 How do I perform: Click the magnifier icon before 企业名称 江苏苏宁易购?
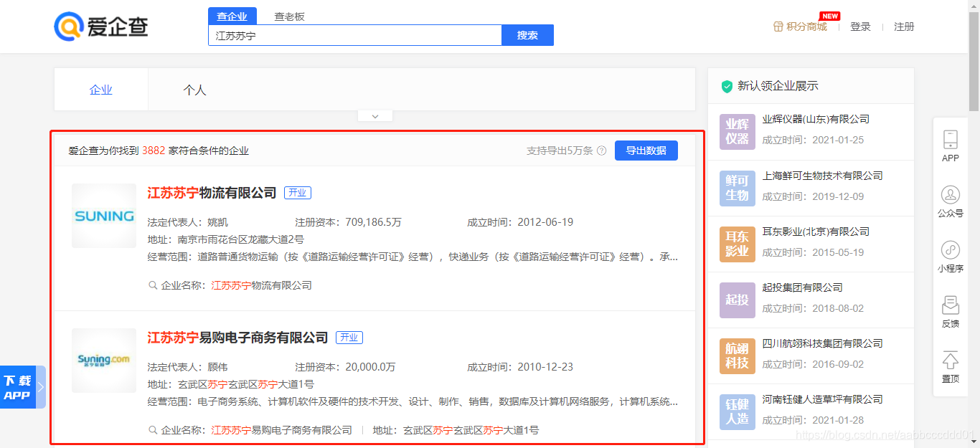coord(152,430)
